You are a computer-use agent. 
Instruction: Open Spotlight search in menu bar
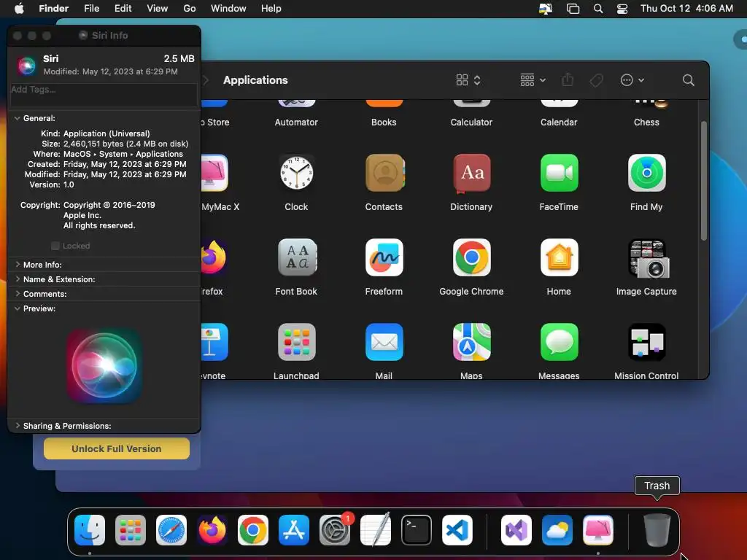(598, 9)
